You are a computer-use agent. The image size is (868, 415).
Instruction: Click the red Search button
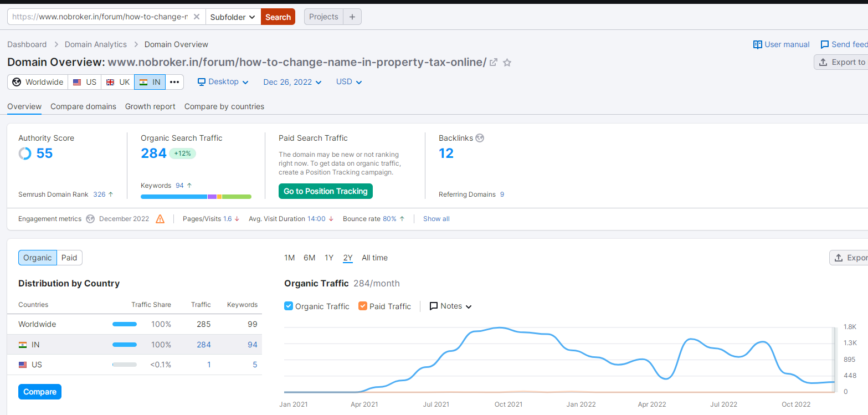(x=278, y=17)
